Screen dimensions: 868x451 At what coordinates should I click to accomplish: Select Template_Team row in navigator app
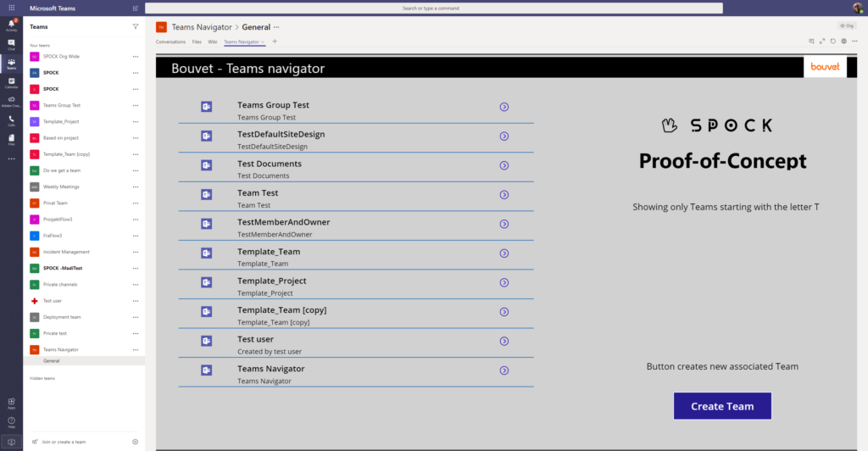[355, 257]
